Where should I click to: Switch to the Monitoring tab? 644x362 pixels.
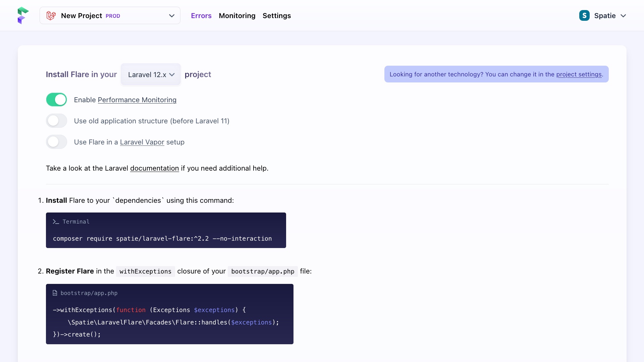click(237, 15)
